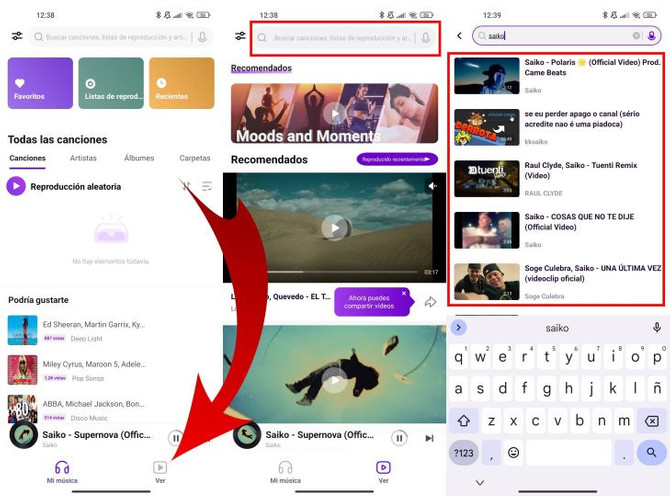Tap the share arrow icon next to Quevedo video
This screenshot has width=670, height=496.
coord(430,302)
